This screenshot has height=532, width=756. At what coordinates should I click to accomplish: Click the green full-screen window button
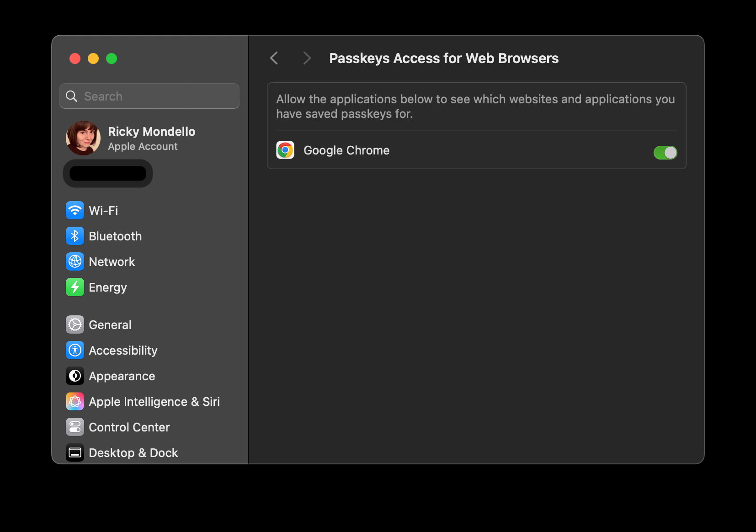(112, 59)
